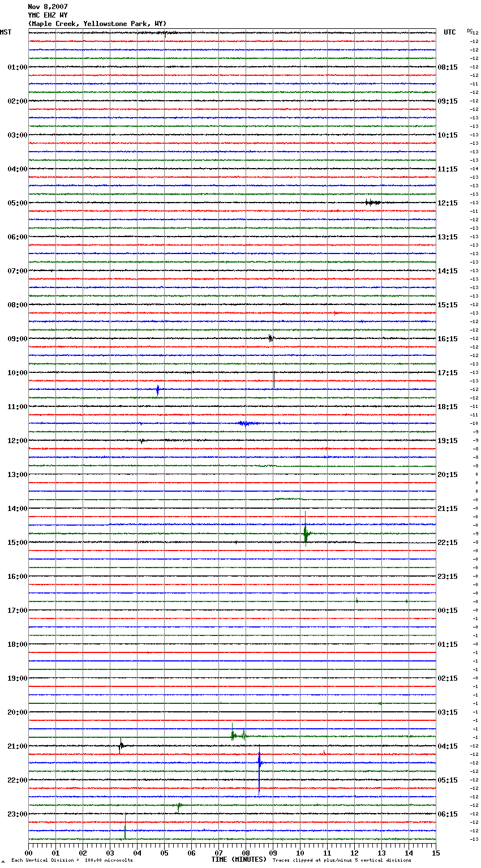Select the '19:00' MST row label
The image size is (481, 868).
18,678
